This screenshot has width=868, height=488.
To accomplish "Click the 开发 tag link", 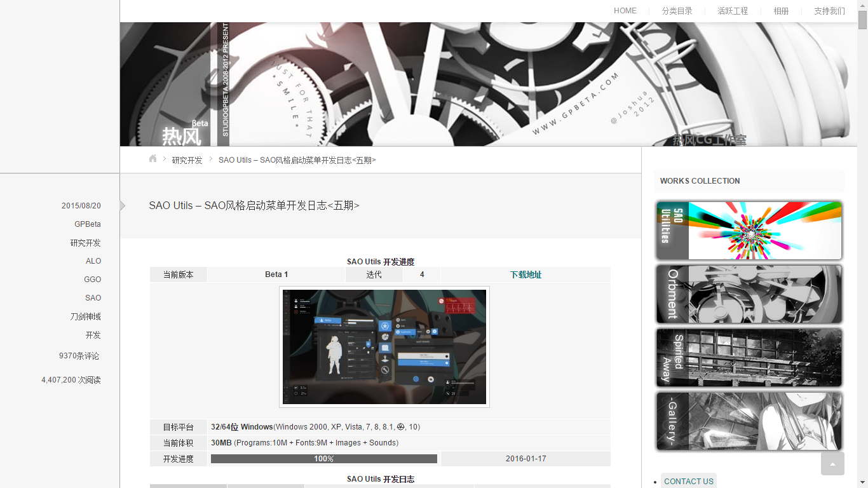I will 93,335.
